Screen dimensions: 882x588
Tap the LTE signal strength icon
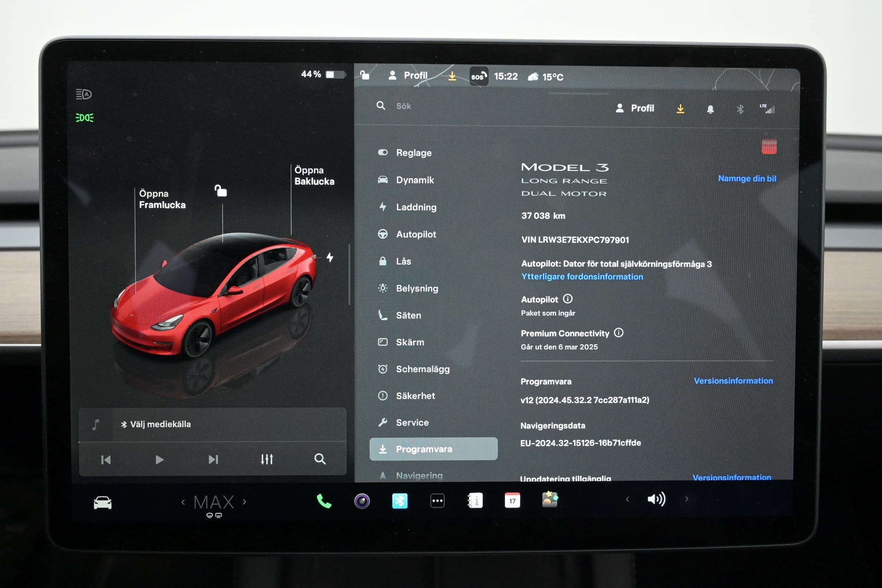click(x=767, y=109)
